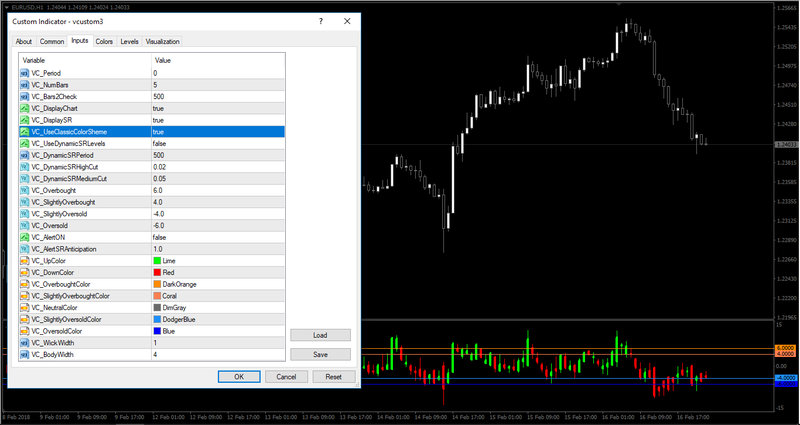Image resolution: width=800 pixels, height=425 pixels.
Task: Select the Inputs tab
Action: click(x=80, y=40)
